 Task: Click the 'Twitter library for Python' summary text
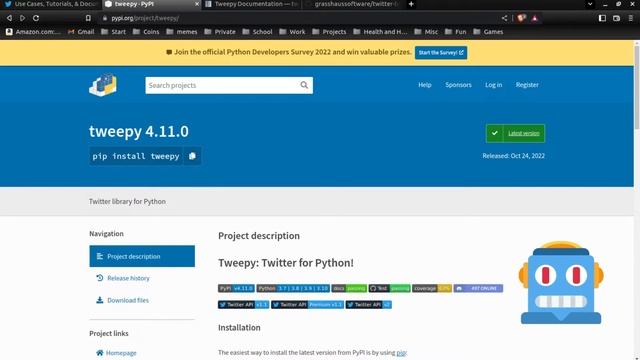pos(127,202)
